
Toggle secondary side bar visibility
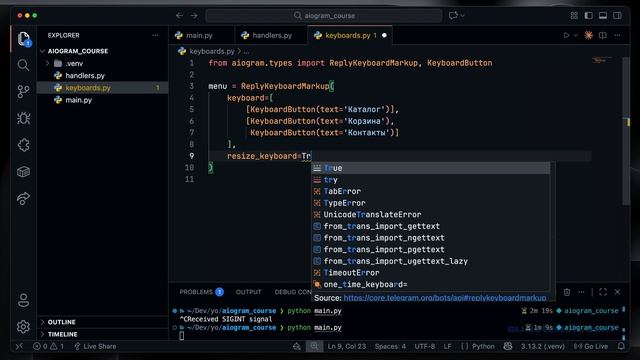[618, 16]
